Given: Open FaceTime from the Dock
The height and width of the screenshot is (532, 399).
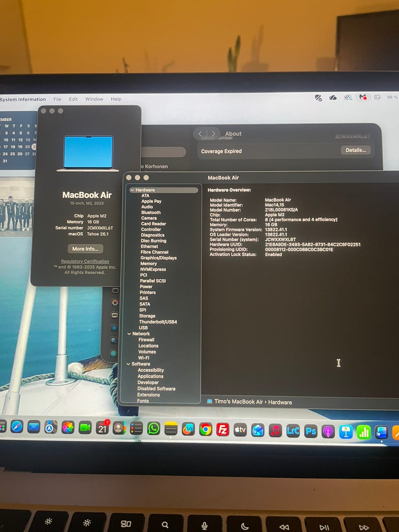Looking at the screenshot, I should click(x=85, y=428).
